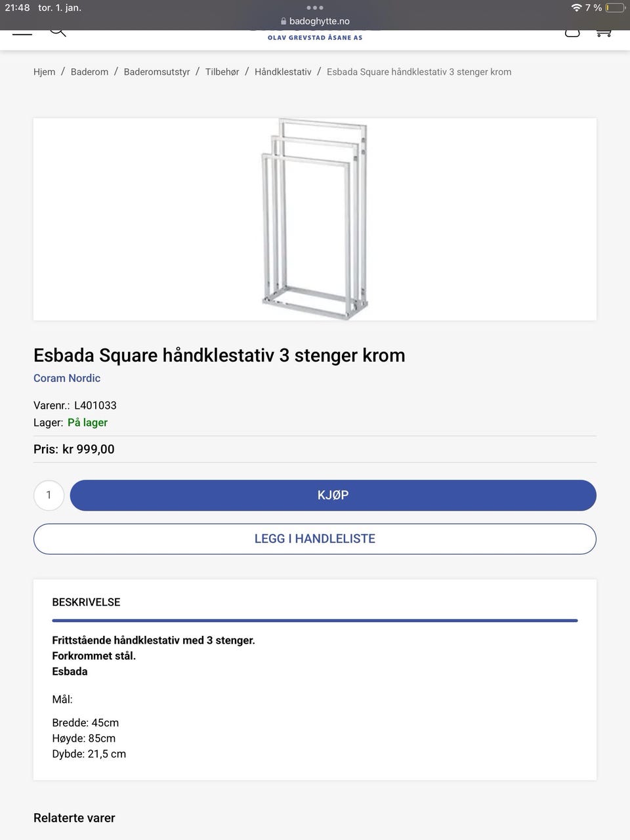630x840 pixels.
Task: Tap the lock icon beside badoghytte.no
Action: point(283,21)
